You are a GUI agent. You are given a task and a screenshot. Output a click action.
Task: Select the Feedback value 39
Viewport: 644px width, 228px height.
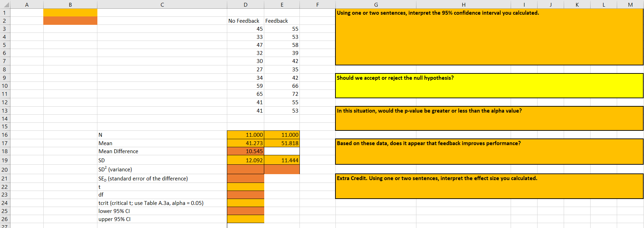tap(282, 53)
